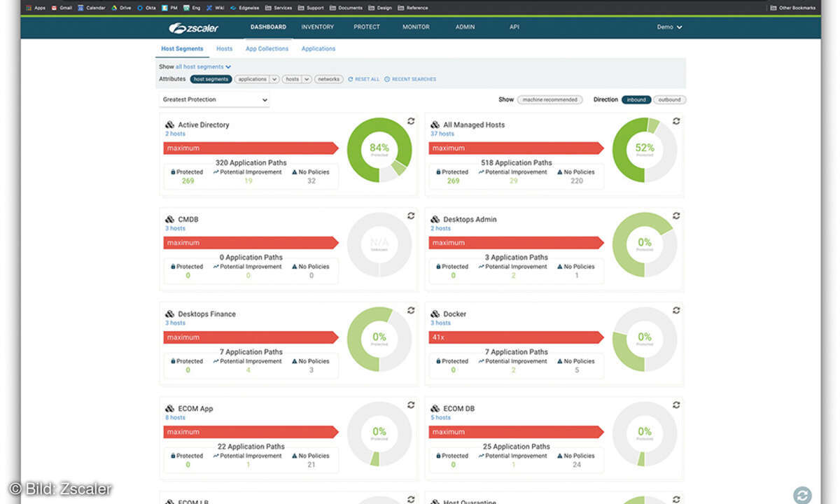Screen dimensions: 840x504
Task: Open the applications attribute dropdown arrow
Action: [x=274, y=79]
